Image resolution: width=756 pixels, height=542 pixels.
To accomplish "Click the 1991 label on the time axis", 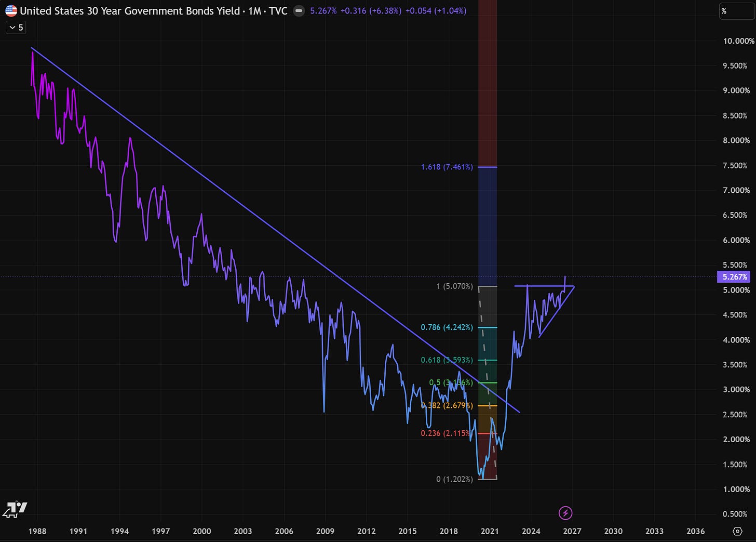I will 78,531.
